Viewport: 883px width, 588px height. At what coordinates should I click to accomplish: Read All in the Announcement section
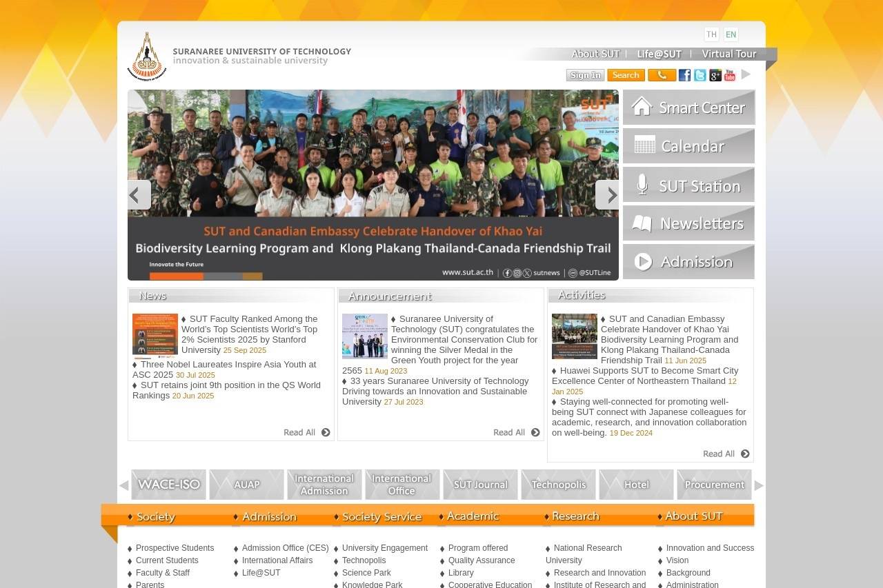517,432
